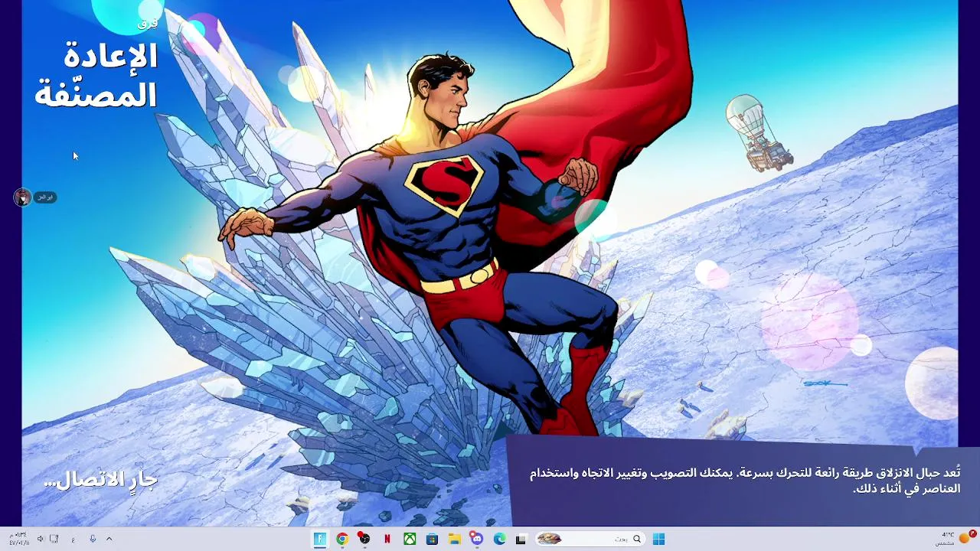Open the volume speaker control
Viewport: 980px width, 551px height.
coord(41,539)
